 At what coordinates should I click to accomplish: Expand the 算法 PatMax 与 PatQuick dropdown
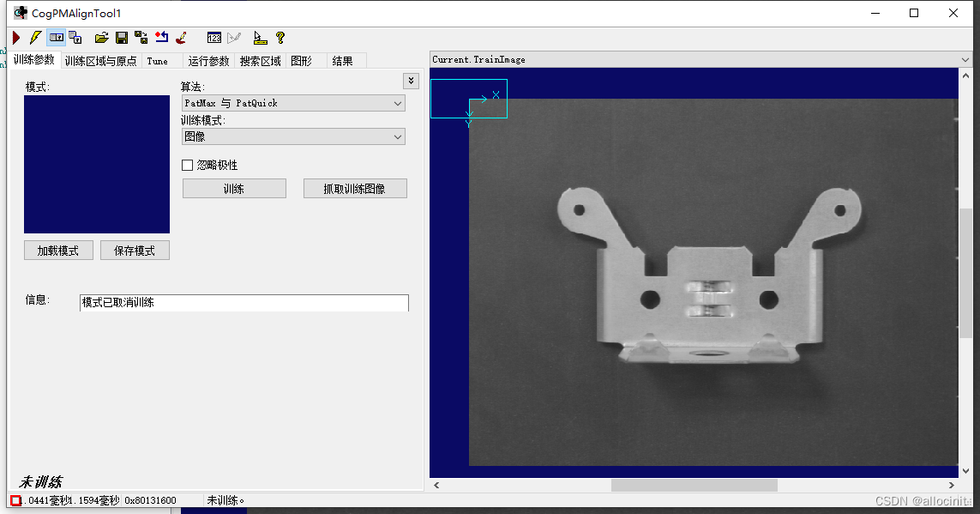pyautogui.click(x=293, y=103)
